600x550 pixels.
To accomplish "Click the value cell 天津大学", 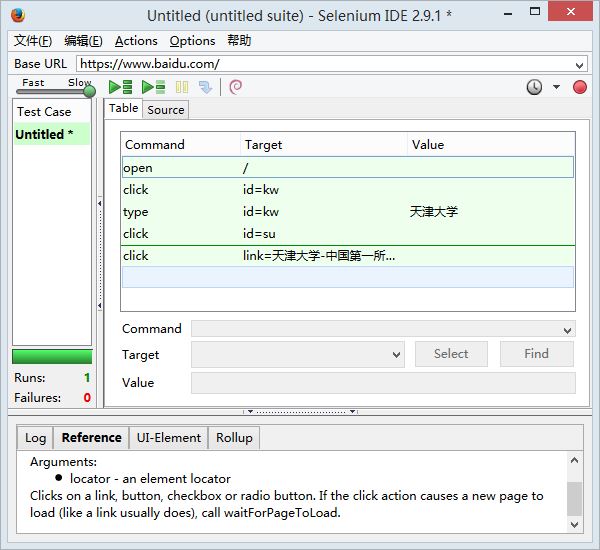I will (x=434, y=212).
